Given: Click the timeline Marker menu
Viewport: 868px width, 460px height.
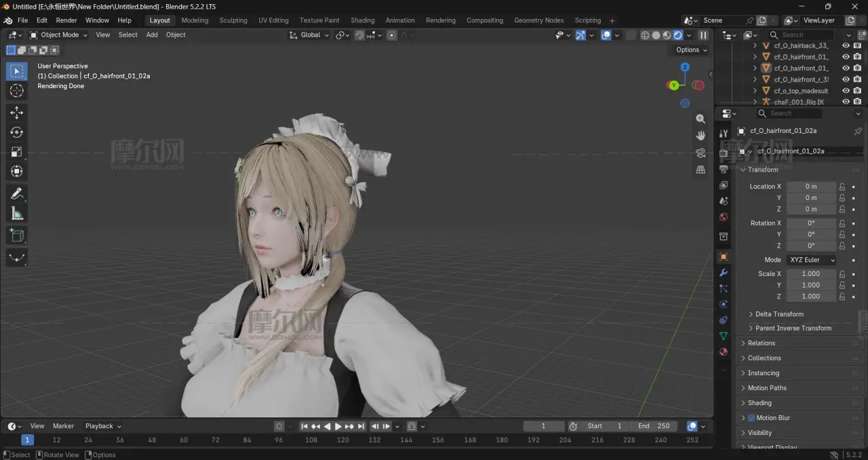Looking at the screenshot, I should point(63,426).
